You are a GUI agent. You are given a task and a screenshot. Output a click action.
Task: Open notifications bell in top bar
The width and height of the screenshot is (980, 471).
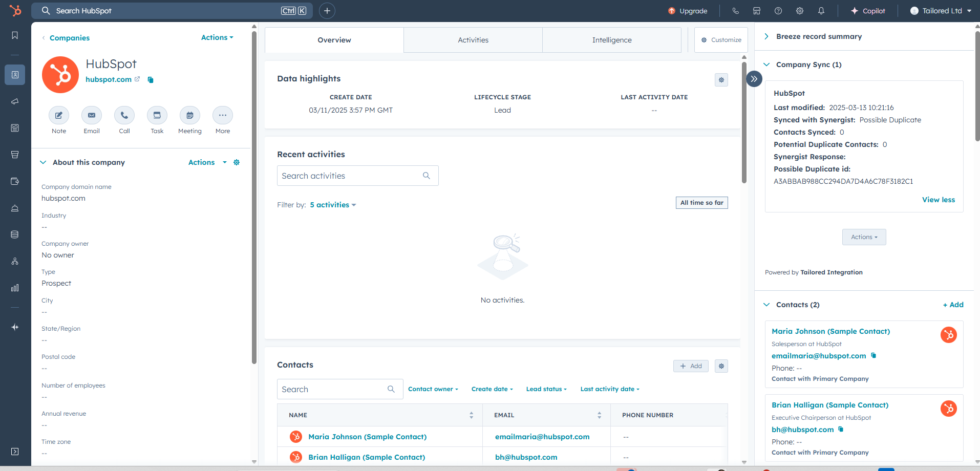pyautogui.click(x=821, y=11)
